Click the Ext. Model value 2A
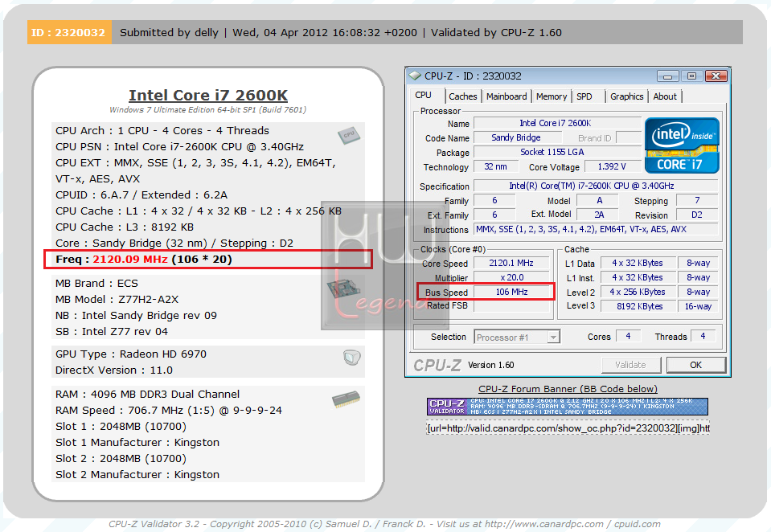Image resolution: width=771 pixels, height=532 pixels. 599,215
